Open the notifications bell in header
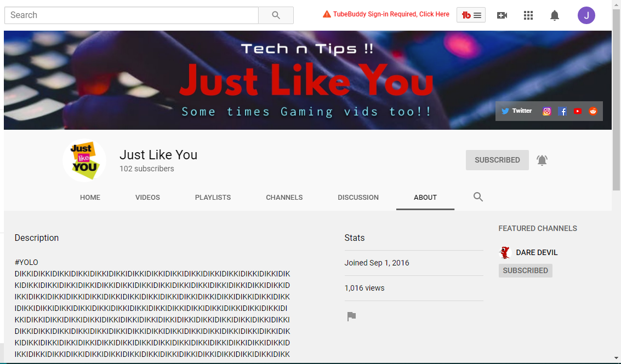The image size is (621, 364). pos(554,15)
